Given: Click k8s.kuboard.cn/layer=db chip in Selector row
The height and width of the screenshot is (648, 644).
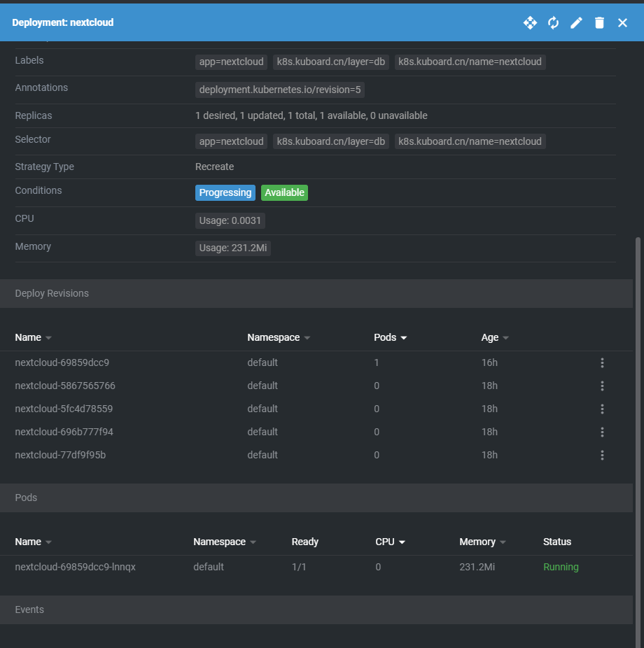Looking at the screenshot, I should tap(330, 141).
